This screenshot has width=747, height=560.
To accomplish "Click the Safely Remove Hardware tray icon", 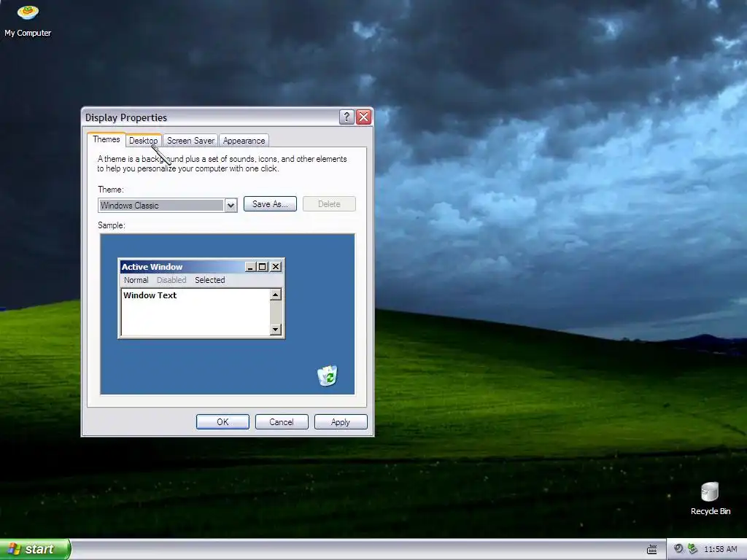I will [x=692, y=548].
